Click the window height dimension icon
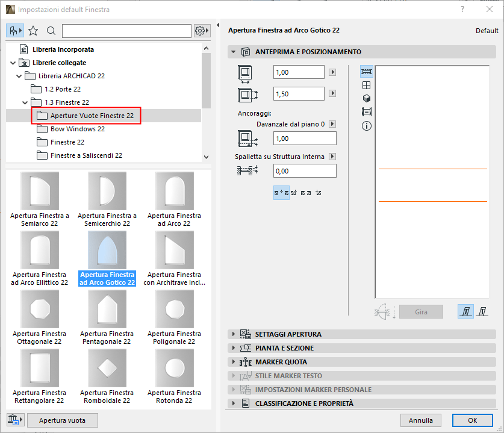Screen dimensions: 504x433 (247, 95)
